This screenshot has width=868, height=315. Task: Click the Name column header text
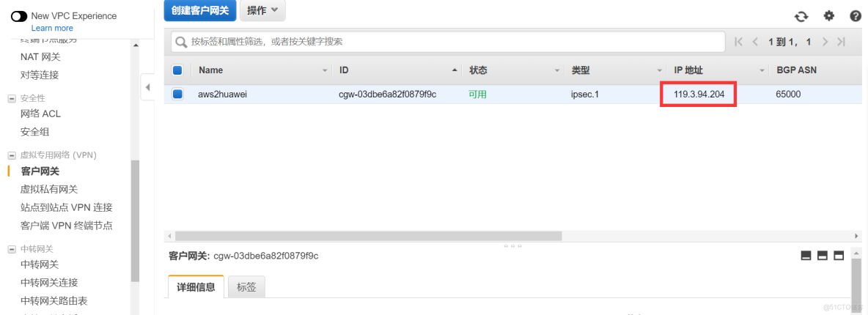[211, 70]
